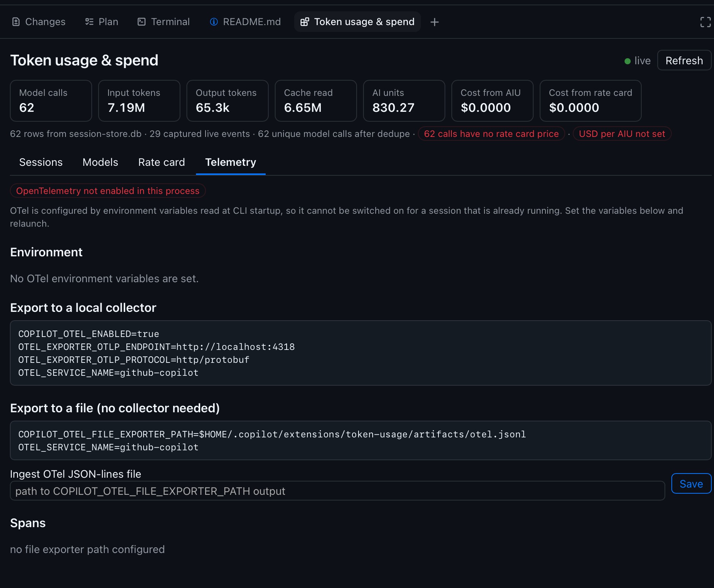714x588 pixels.
Task: Click 'no file exporter path configured' text
Action: pos(88,549)
